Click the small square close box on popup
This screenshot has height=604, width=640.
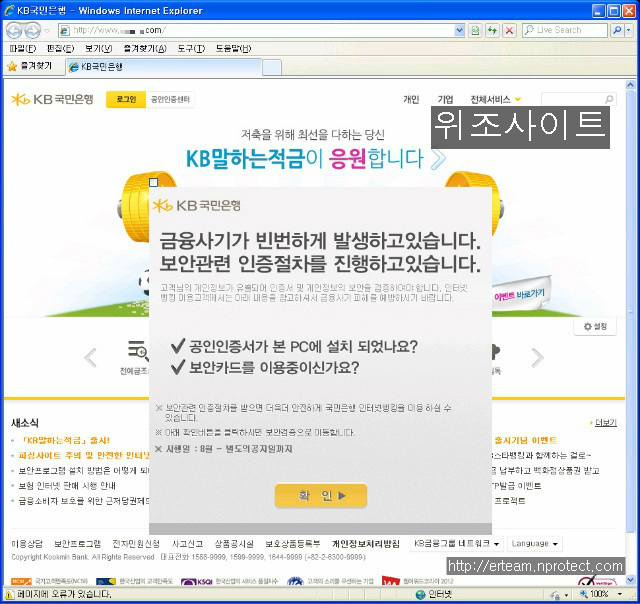click(x=153, y=182)
